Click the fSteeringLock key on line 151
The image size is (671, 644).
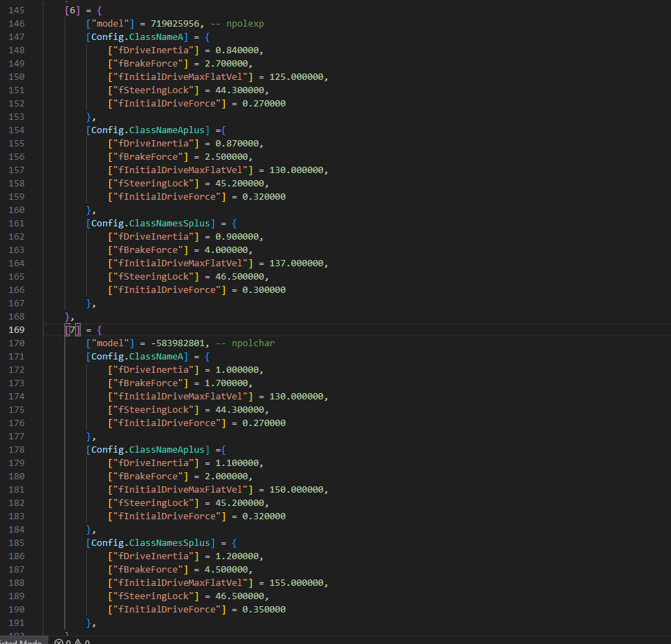(153, 90)
